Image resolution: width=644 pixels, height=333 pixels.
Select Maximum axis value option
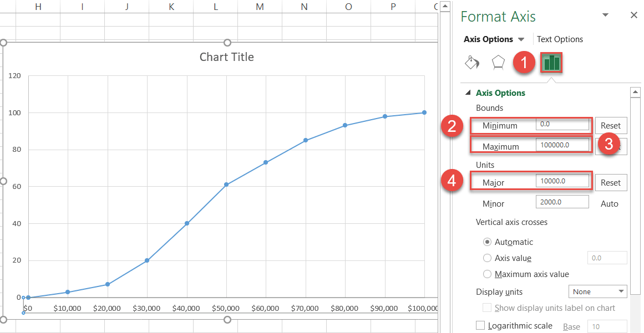(487, 274)
